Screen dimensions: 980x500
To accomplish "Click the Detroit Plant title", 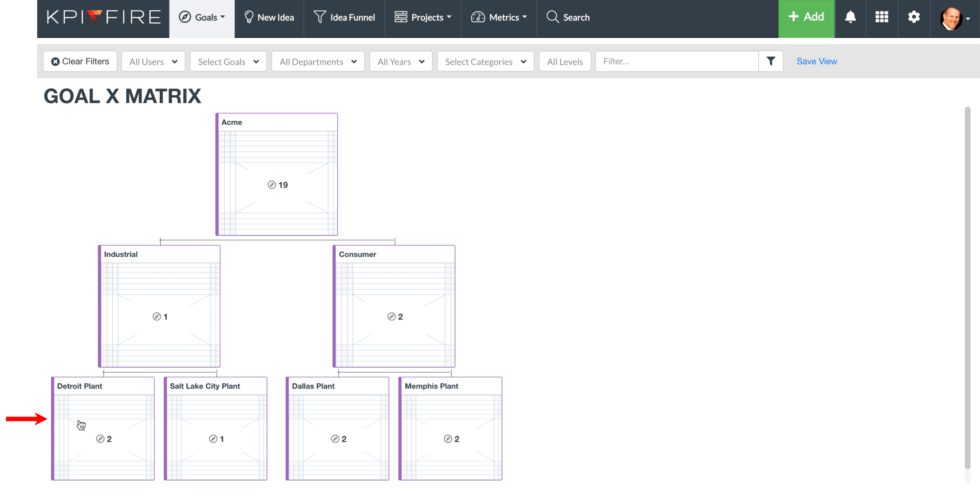I will [x=80, y=386].
